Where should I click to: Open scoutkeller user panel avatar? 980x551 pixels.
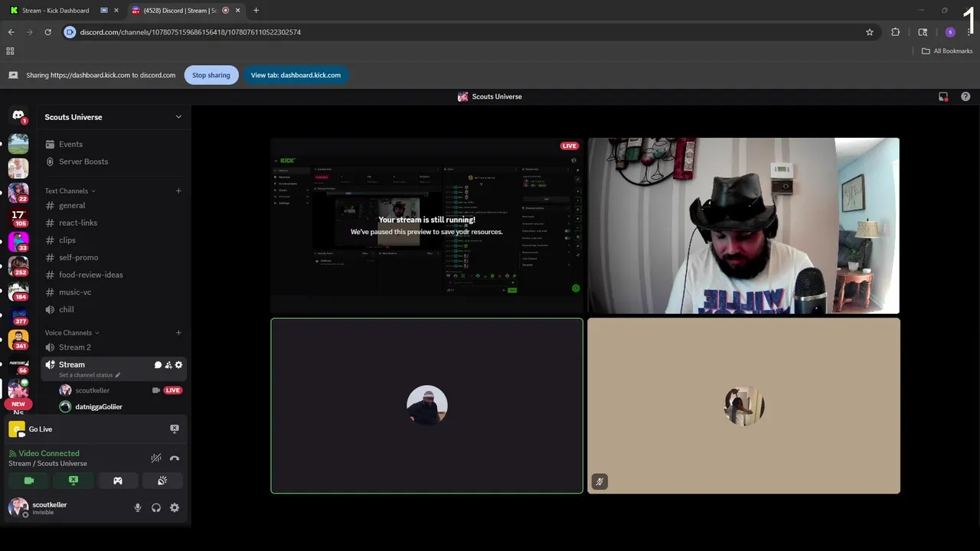[18, 507]
